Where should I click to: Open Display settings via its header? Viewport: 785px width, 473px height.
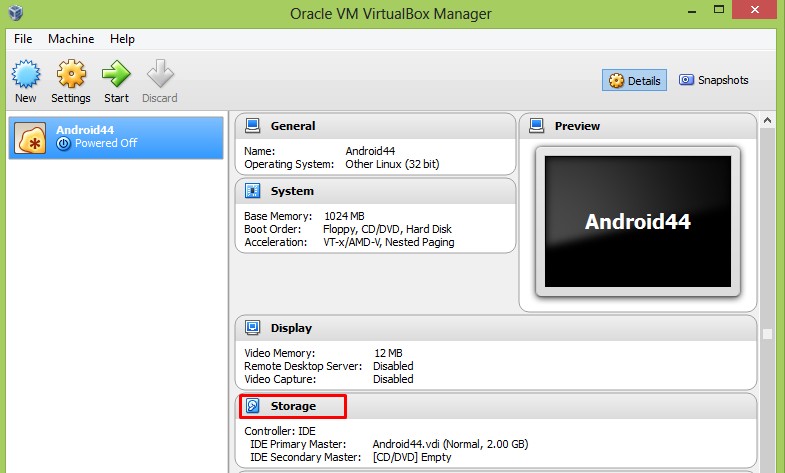coord(291,328)
